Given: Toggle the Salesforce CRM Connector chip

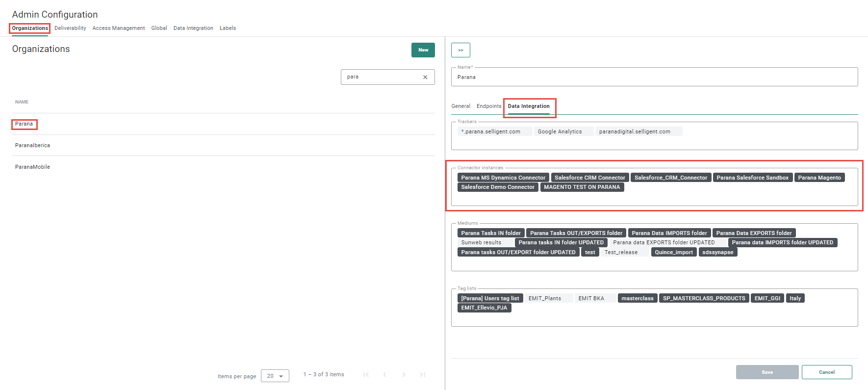Looking at the screenshot, I should [x=589, y=178].
